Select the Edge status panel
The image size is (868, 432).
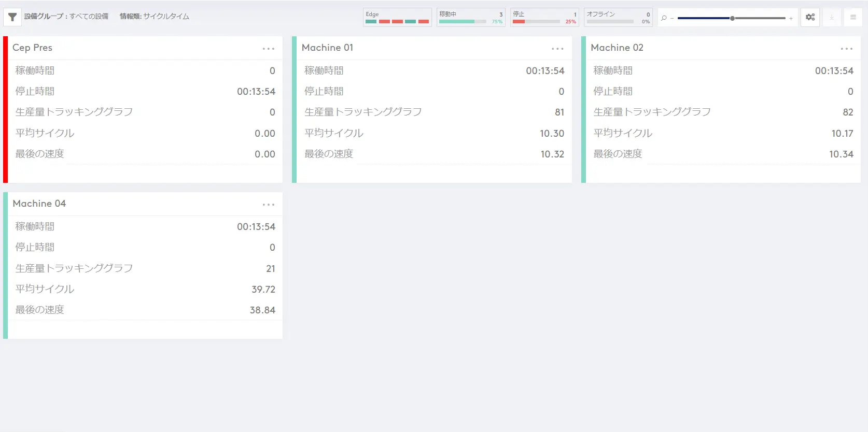tap(397, 17)
